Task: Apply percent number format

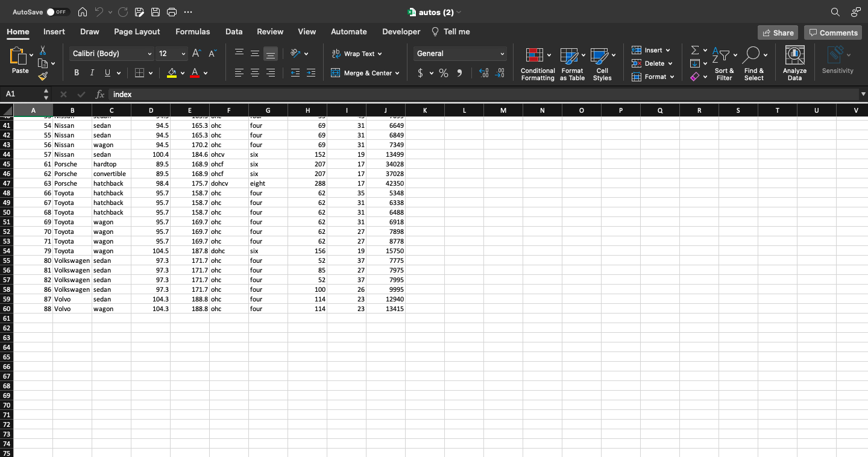Action: pyautogui.click(x=444, y=72)
